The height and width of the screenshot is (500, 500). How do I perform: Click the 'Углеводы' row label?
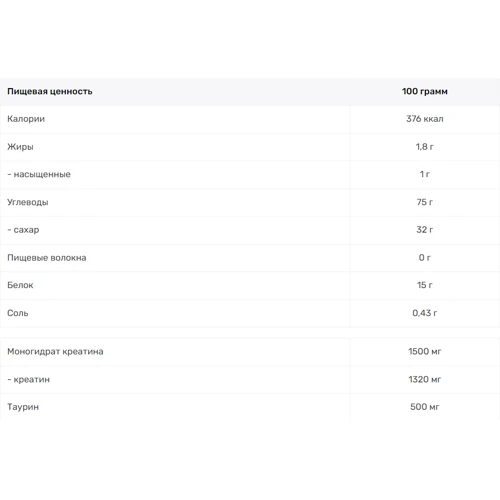[x=28, y=202]
